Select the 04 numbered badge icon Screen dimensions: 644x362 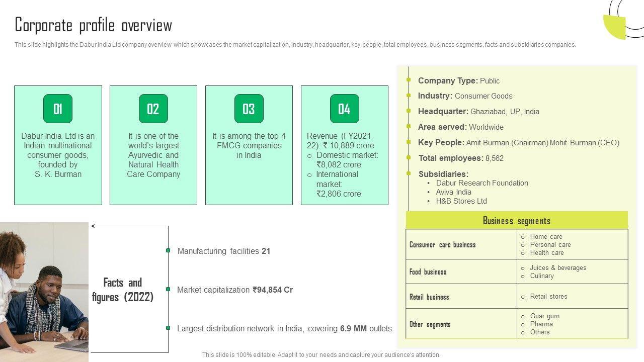[344, 109]
